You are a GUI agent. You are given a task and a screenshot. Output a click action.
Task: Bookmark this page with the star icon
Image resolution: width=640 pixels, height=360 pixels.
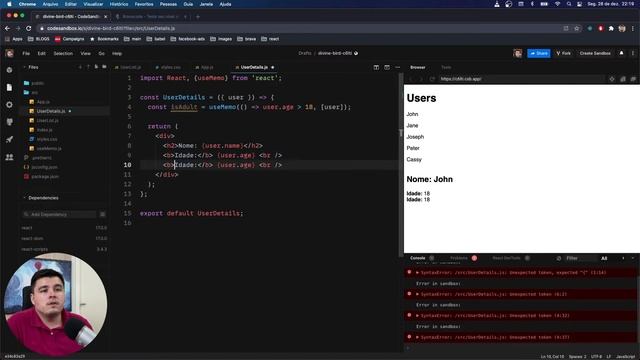tap(577, 28)
